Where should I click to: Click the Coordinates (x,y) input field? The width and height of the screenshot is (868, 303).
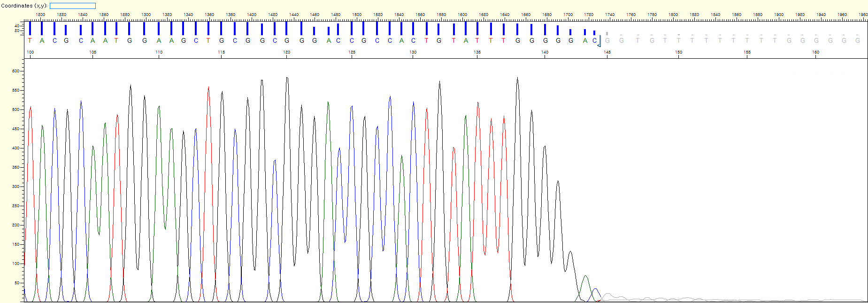coord(72,6)
